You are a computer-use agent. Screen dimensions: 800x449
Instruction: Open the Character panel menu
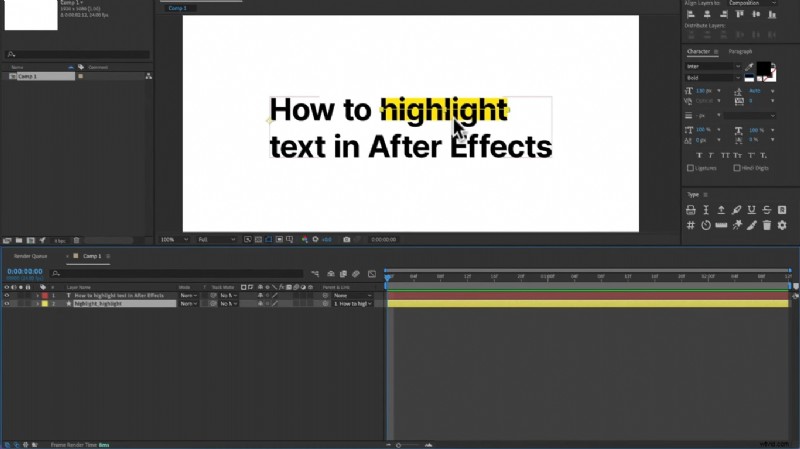[x=716, y=52]
